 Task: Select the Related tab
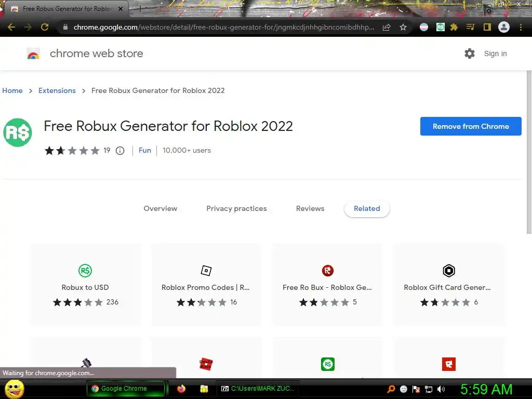(x=367, y=208)
